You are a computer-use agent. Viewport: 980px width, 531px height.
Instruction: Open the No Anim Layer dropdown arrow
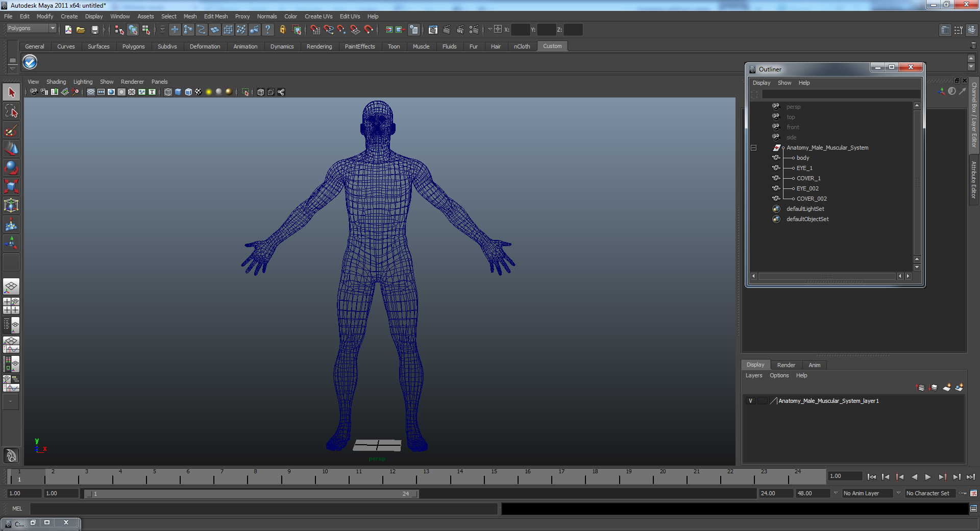(836, 493)
